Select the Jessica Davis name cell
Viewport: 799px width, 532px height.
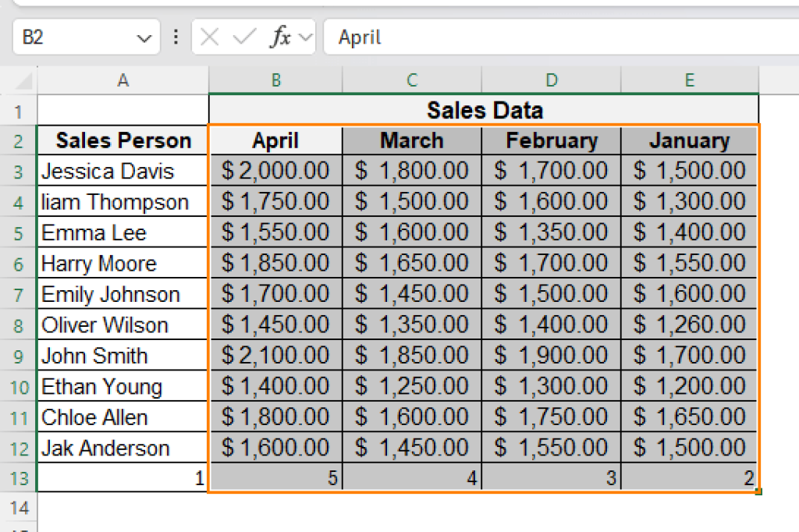(123, 171)
